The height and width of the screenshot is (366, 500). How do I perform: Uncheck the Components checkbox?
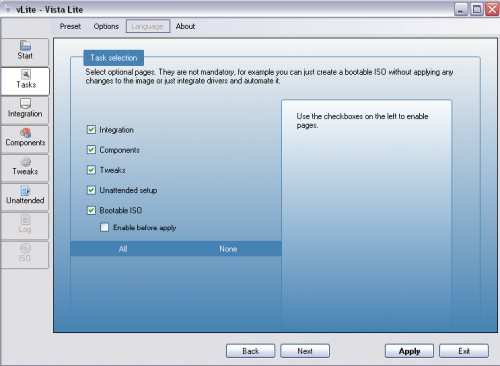pos(91,150)
